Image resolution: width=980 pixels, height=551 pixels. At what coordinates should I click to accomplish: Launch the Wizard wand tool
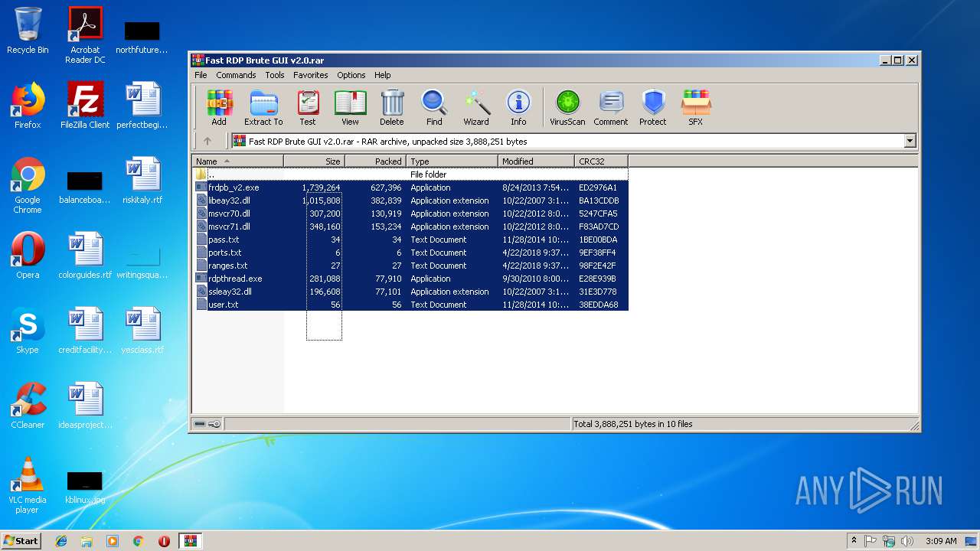tap(476, 107)
